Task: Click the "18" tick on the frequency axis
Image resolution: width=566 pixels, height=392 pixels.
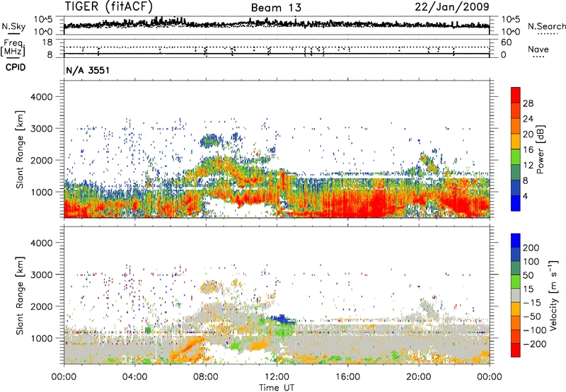Action: pyautogui.click(x=47, y=42)
